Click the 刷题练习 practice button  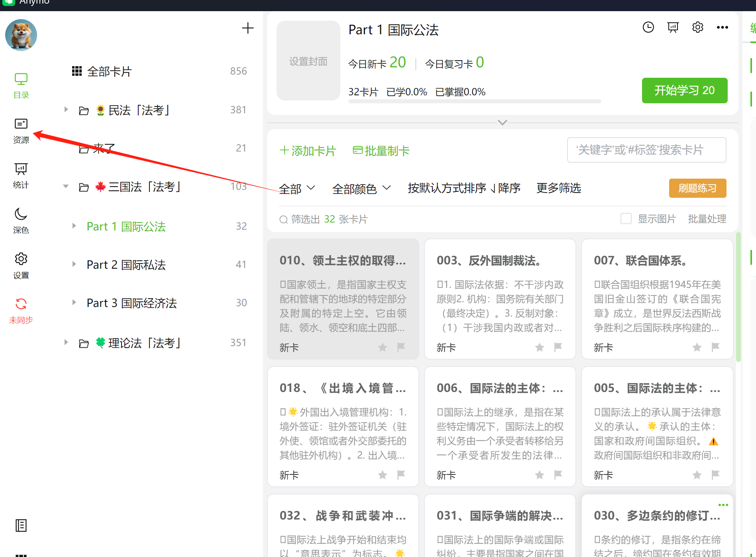click(x=698, y=188)
